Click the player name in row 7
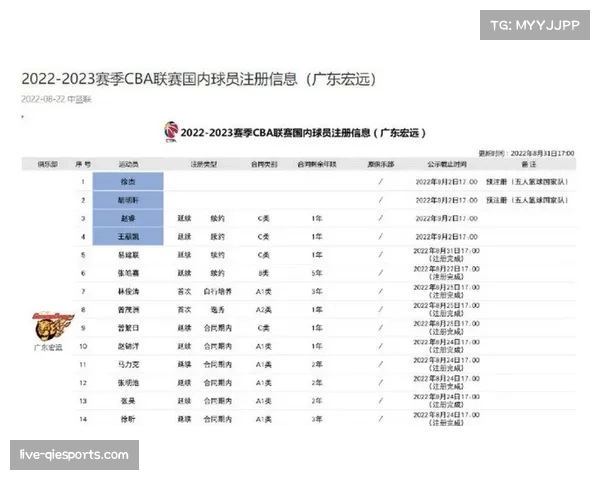This screenshot has width=600, height=480. click(x=128, y=292)
